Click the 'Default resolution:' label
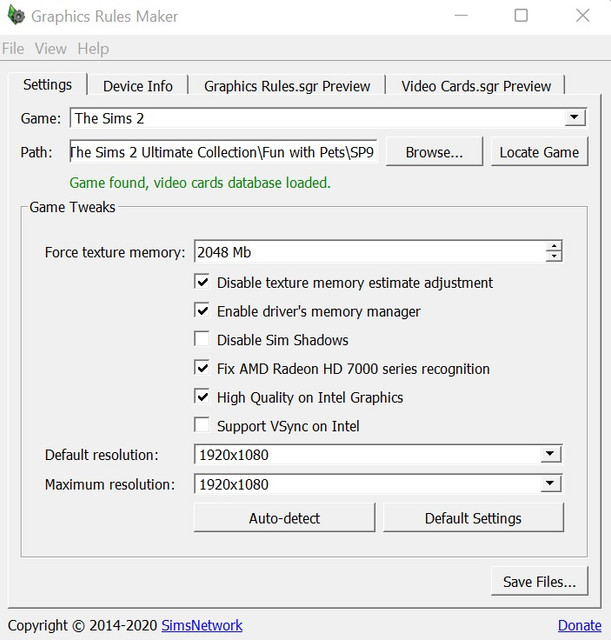This screenshot has height=640, width=611. 102,455
